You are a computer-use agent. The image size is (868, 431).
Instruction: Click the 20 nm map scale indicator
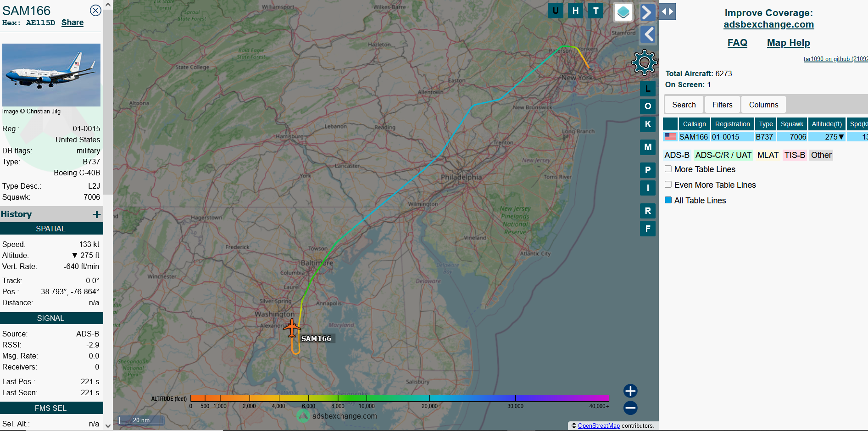coord(141,420)
